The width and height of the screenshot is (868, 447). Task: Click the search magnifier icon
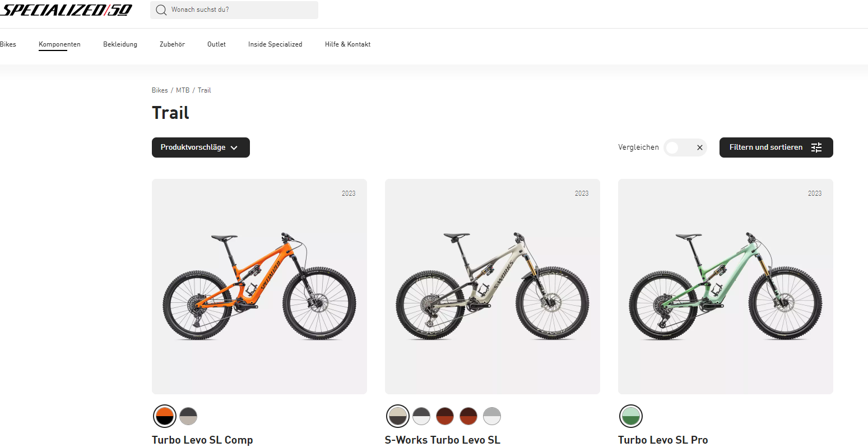tap(161, 10)
